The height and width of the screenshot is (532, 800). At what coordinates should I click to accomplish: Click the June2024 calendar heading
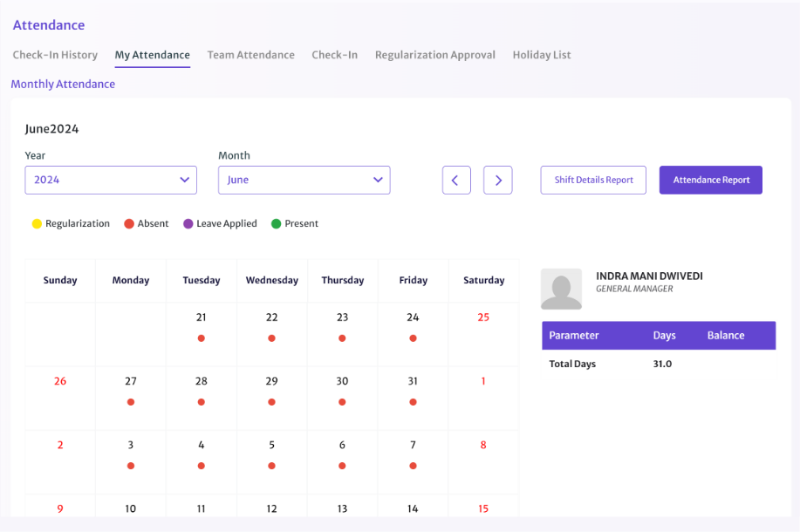(x=51, y=128)
